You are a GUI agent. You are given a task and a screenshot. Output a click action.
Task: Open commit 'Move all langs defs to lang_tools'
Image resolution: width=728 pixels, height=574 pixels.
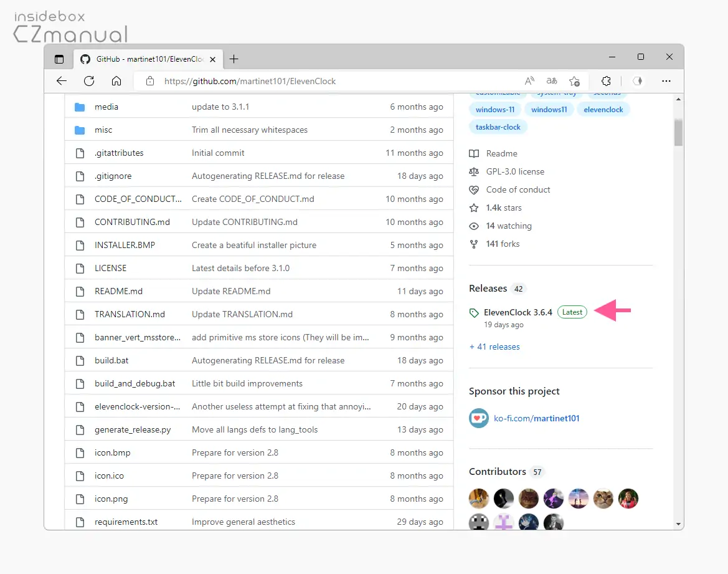(255, 430)
